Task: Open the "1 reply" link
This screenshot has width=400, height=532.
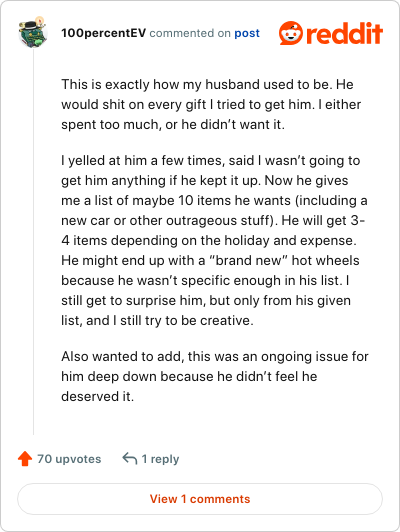Action: tap(160, 459)
